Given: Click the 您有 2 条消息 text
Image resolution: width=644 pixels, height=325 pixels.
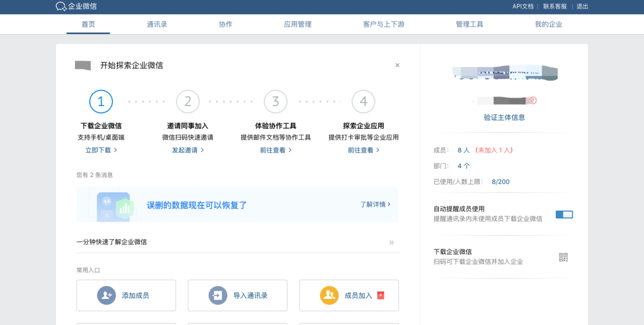Looking at the screenshot, I should (95, 175).
